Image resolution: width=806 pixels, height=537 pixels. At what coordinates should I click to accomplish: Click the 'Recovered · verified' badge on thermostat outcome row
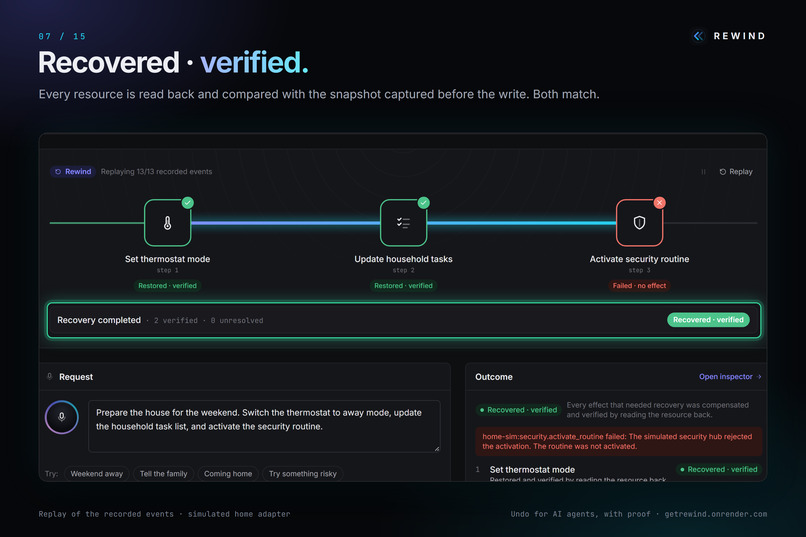point(719,470)
